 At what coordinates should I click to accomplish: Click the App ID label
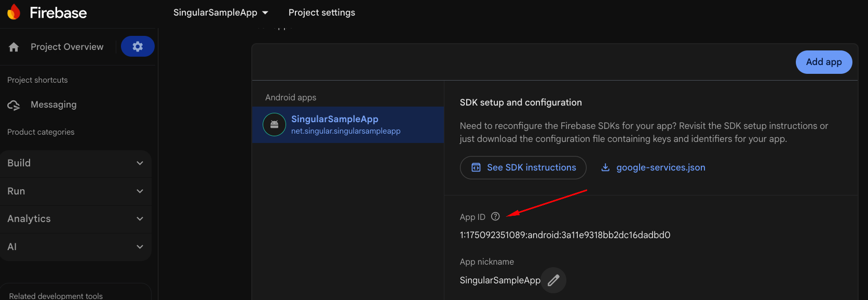tap(472, 217)
